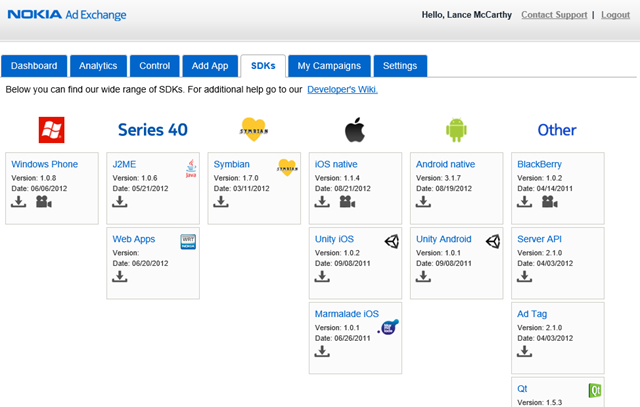The height and width of the screenshot is (407, 640).
Task: Download the Marmalade iOS SDK
Action: pos(322,351)
